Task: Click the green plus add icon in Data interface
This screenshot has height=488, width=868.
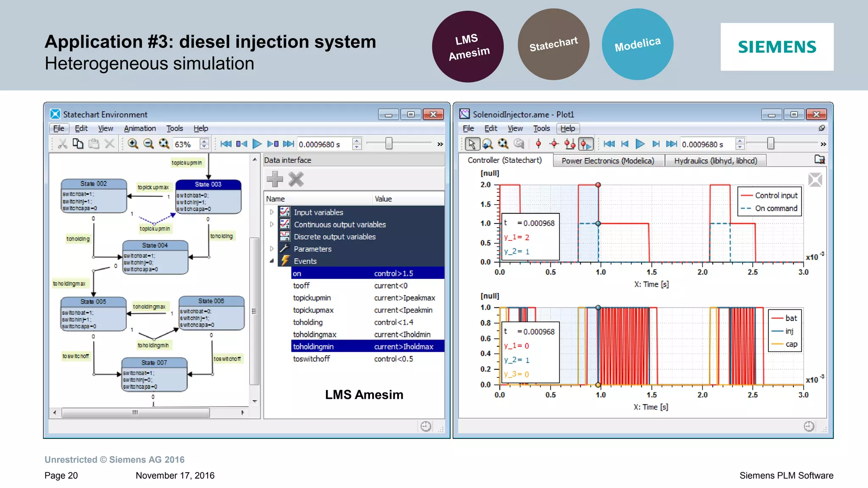Action: (x=275, y=179)
